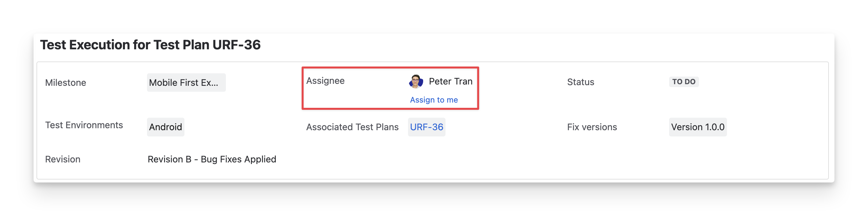Click the Milestone field label
The image size is (868, 216).
66,83
